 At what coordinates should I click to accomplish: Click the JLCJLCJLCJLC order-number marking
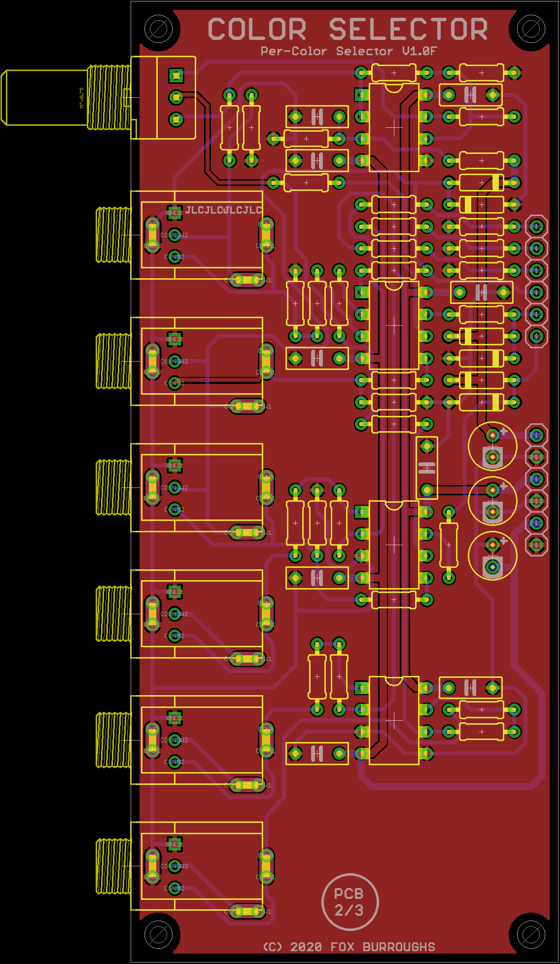(x=223, y=210)
